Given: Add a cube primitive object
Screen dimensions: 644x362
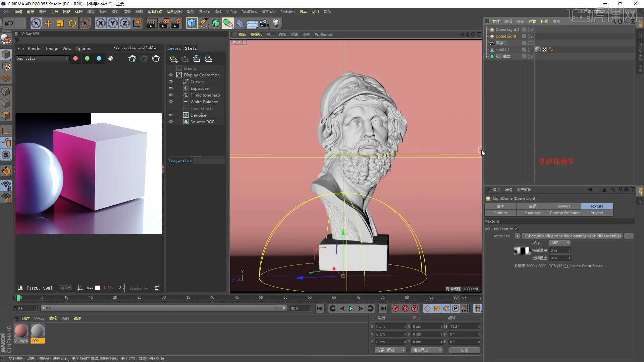Looking at the screenshot, I should (x=192, y=23).
